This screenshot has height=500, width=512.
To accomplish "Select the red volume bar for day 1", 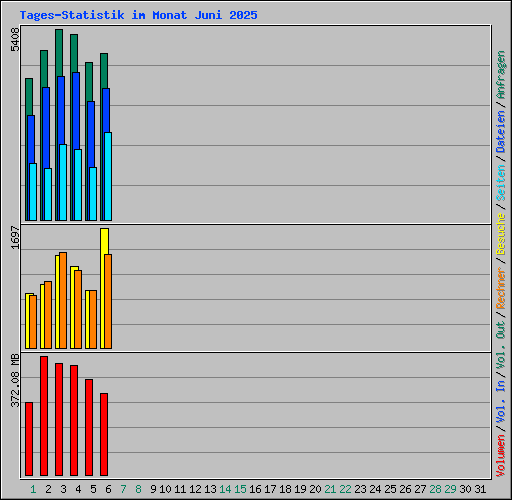I will (29, 439).
